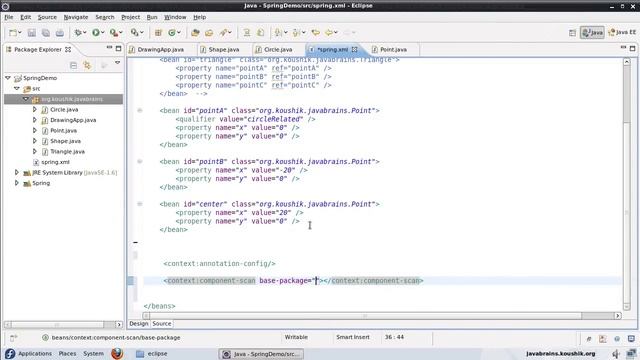This screenshot has height=360, width=640.
Task: Open the Package Explorer view menu triangle
Action: coord(118,63)
